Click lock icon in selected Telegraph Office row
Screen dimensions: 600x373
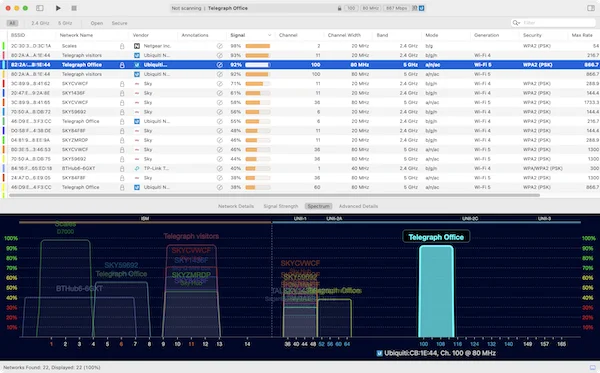click(x=122, y=65)
